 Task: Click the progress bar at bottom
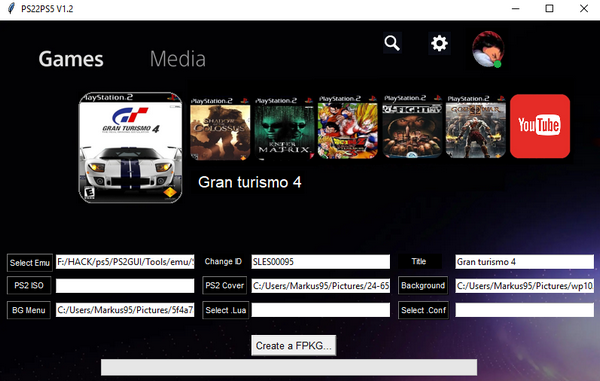tap(289, 367)
